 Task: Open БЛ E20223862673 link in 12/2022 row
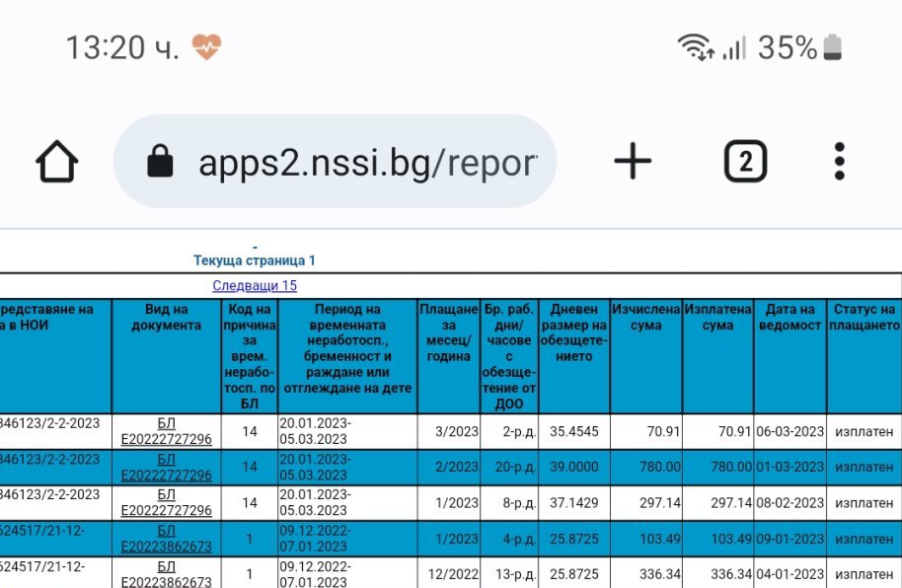pos(166,574)
